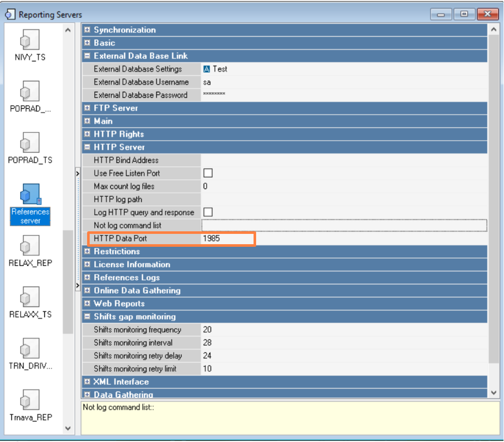This screenshot has width=504, height=442.
Task: Expand the Data Gathering section
Action: tap(87, 395)
